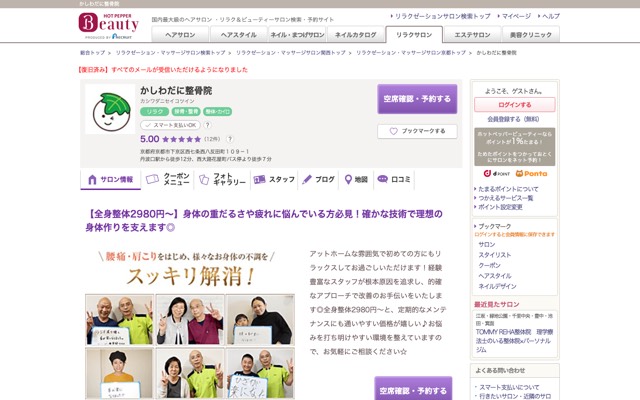This screenshot has height=400, width=640.
Task: Click the map pin icon
Action: [x=348, y=180]
